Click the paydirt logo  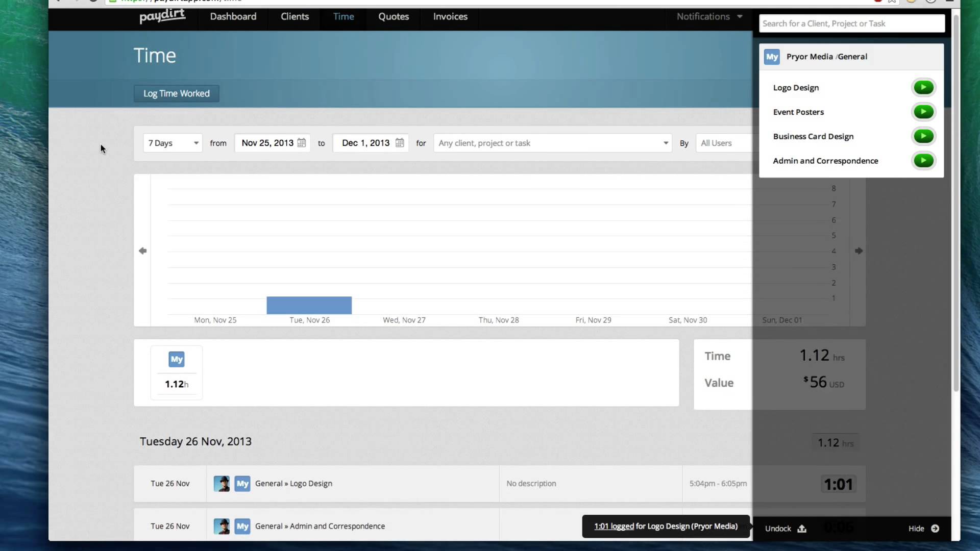(x=162, y=16)
